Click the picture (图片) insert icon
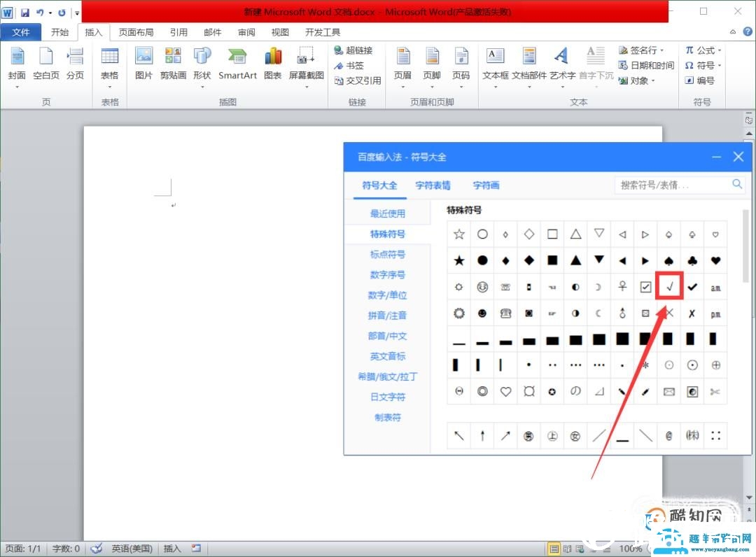 pos(143,64)
